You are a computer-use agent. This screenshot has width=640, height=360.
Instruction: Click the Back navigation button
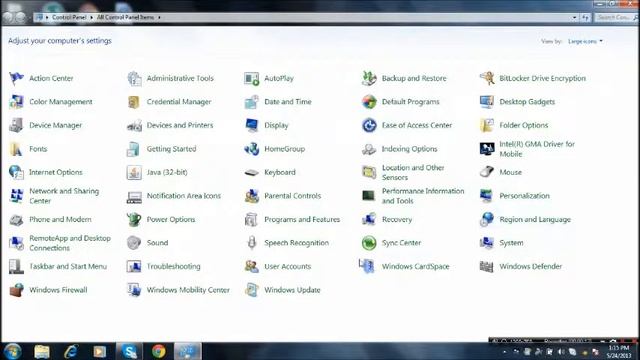(x=8, y=18)
